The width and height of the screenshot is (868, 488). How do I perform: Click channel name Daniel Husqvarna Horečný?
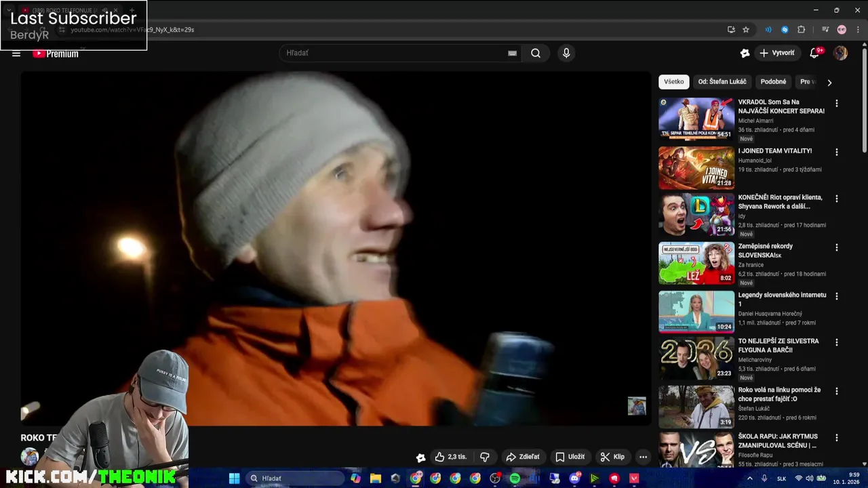(x=770, y=314)
